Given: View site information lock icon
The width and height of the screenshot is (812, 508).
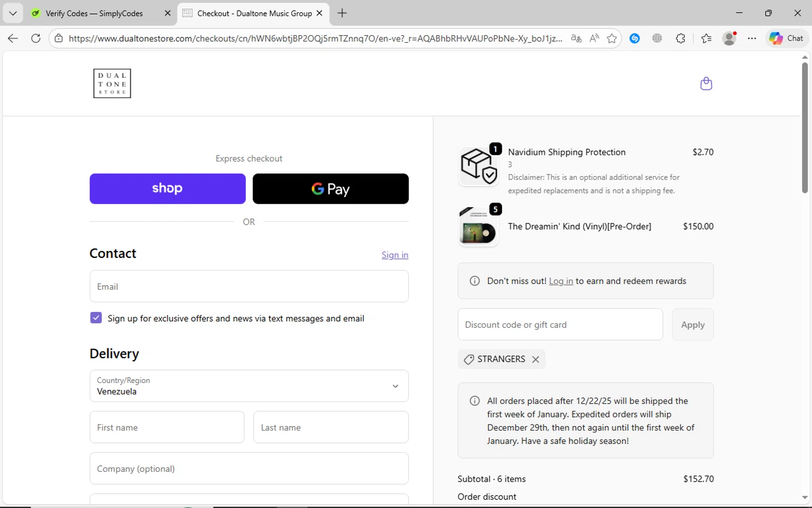Looking at the screenshot, I should [58, 38].
